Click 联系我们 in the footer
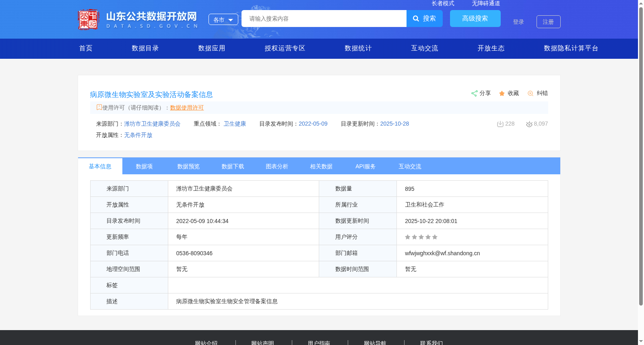The image size is (644, 345). 431,343
